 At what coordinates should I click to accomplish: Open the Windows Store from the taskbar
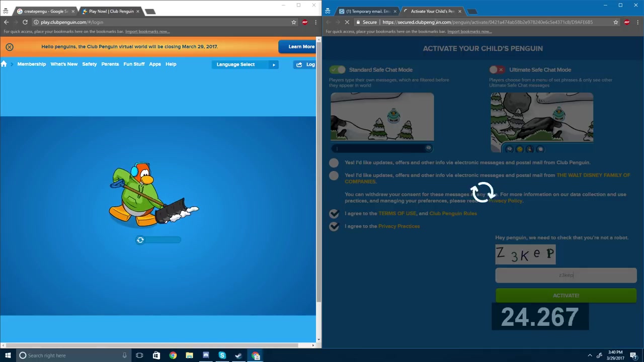pos(156,355)
